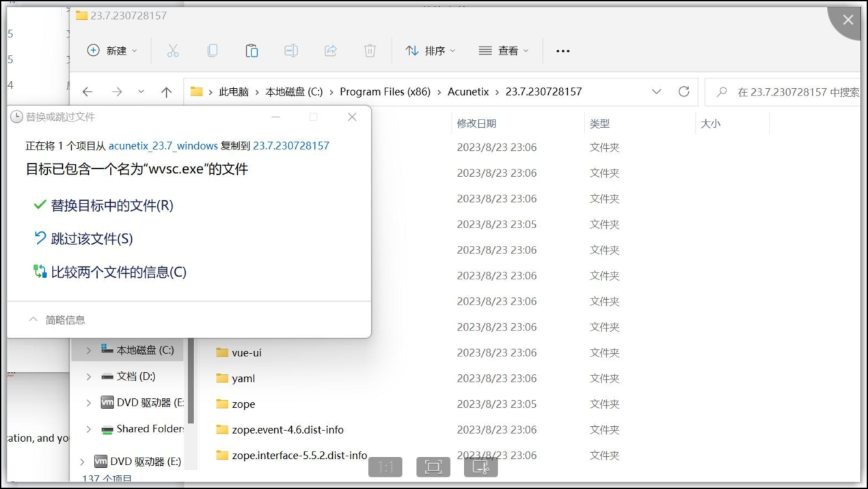Click chevron after 此电脑 in breadcrumb
This screenshot has height=489, width=868.
pos(257,92)
